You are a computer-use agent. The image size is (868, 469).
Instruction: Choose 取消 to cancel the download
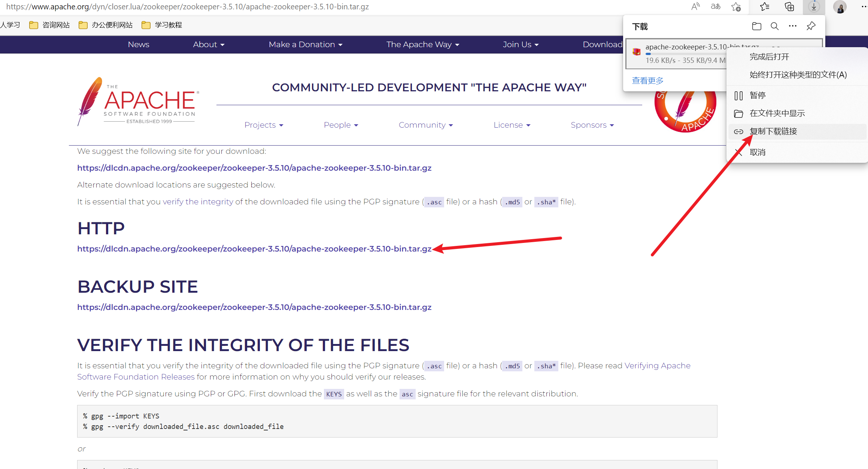796,152
